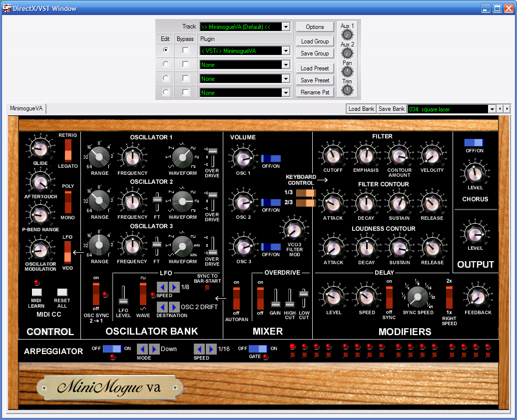Go to next preset arrow
This screenshot has width=517, height=420.
tap(507, 109)
